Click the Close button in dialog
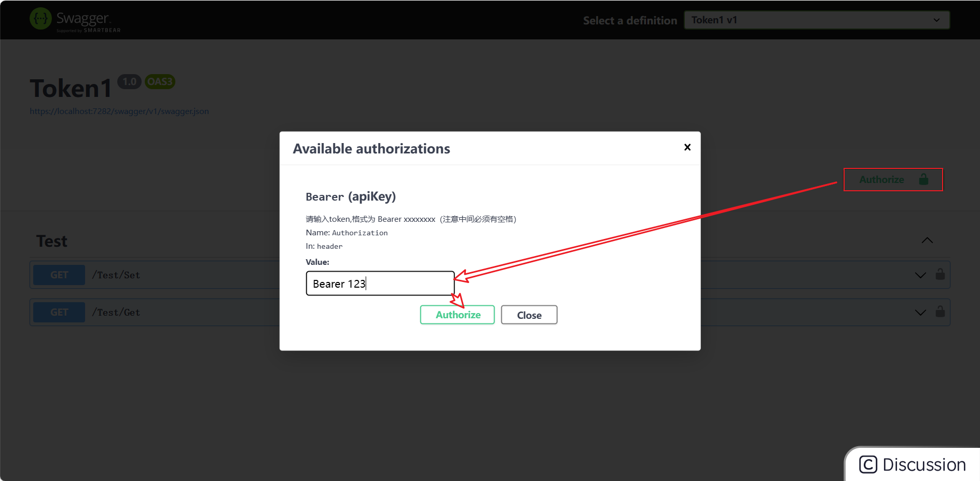The width and height of the screenshot is (980, 481). tap(529, 315)
